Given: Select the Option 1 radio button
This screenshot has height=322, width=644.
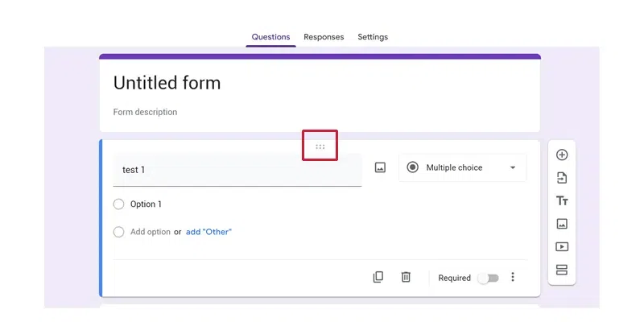Looking at the screenshot, I should click(x=119, y=204).
